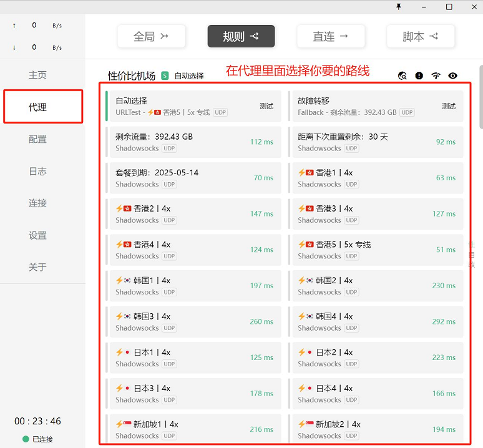Click the 125 ms latency of 日本1
This screenshot has height=448, width=483.
coord(261,358)
